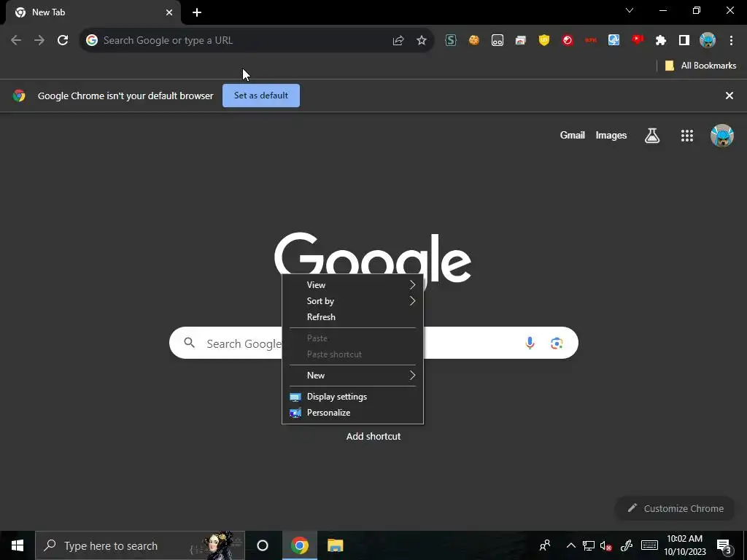The height and width of the screenshot is (560, 747).
Task: Show hidden system tray icons
Action: [570, 545]
